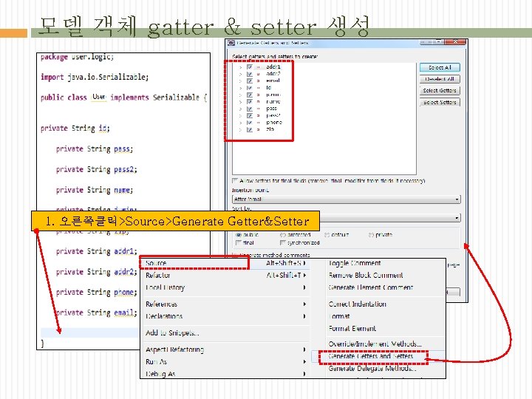Click the field icon beside phone
Screen dimensions: 532x399
(258, 123)
